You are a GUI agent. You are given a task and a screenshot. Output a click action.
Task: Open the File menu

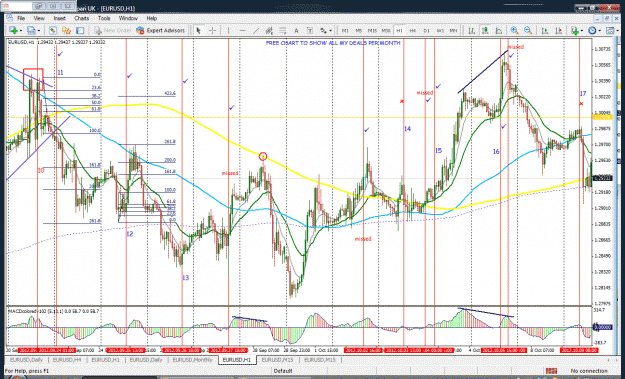(x=21, y=18)
